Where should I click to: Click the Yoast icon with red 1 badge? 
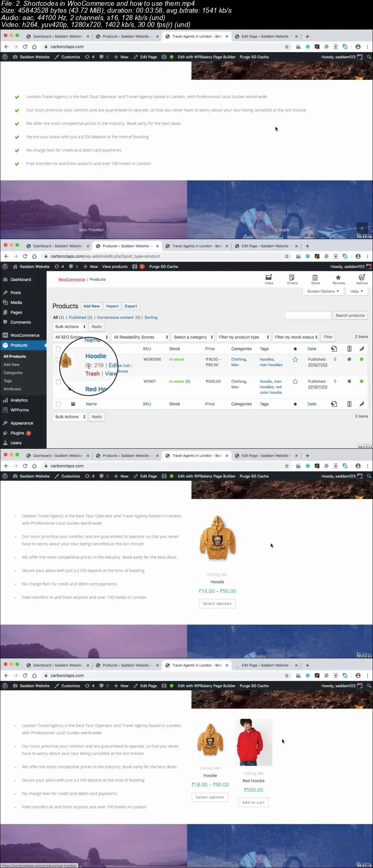(x=138, y=266)
